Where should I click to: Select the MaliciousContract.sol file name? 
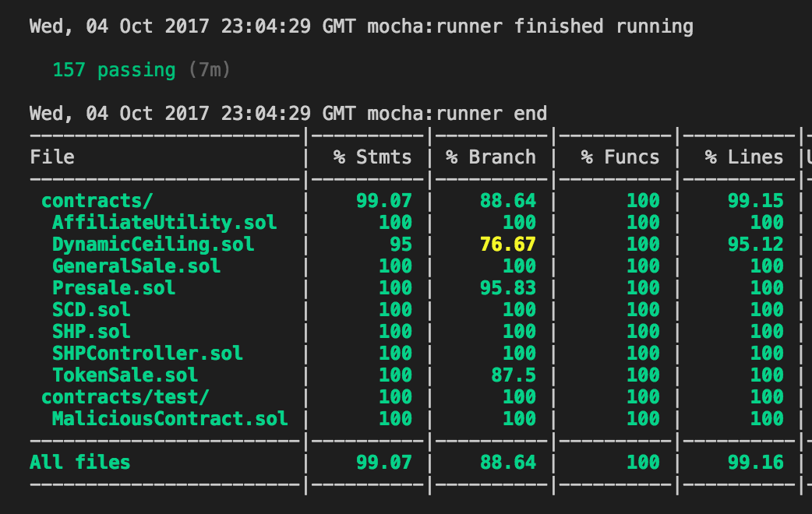170,418
